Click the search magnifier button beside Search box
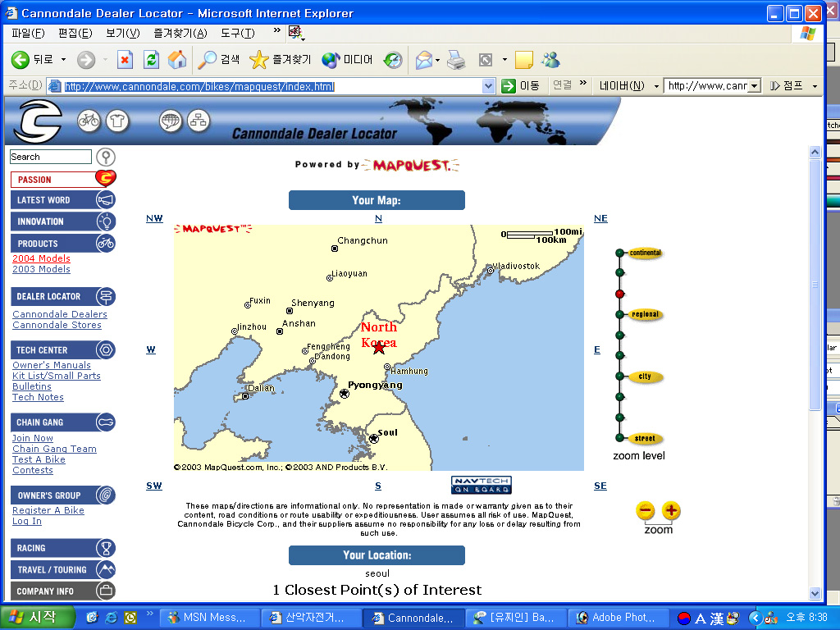840x630 pixels. pyautogui.click(x=106, y=157)
